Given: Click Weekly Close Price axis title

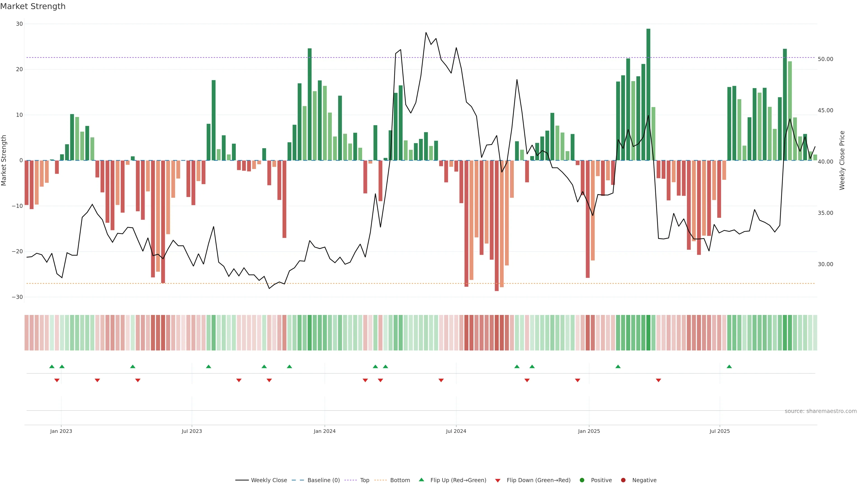Looking at the screenshot, I should pos(842,160).
